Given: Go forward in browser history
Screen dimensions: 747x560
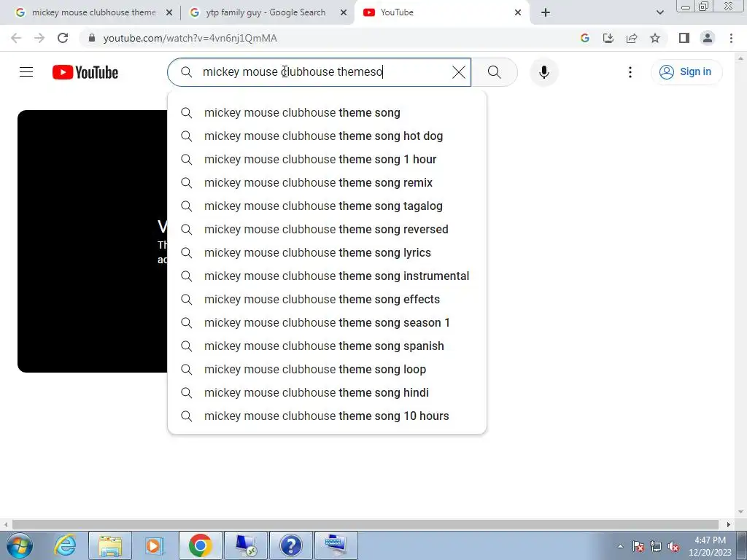Looking at the screenshot, I should [x=39, y=38].
